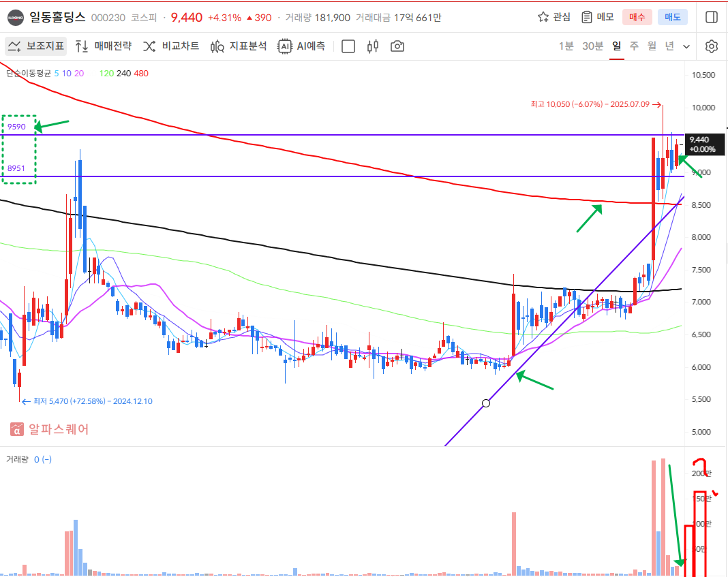This screenshot has width=728, height=577.
Task: Click the 8951 horizontal line label
Action: click(x=16, y=168)
